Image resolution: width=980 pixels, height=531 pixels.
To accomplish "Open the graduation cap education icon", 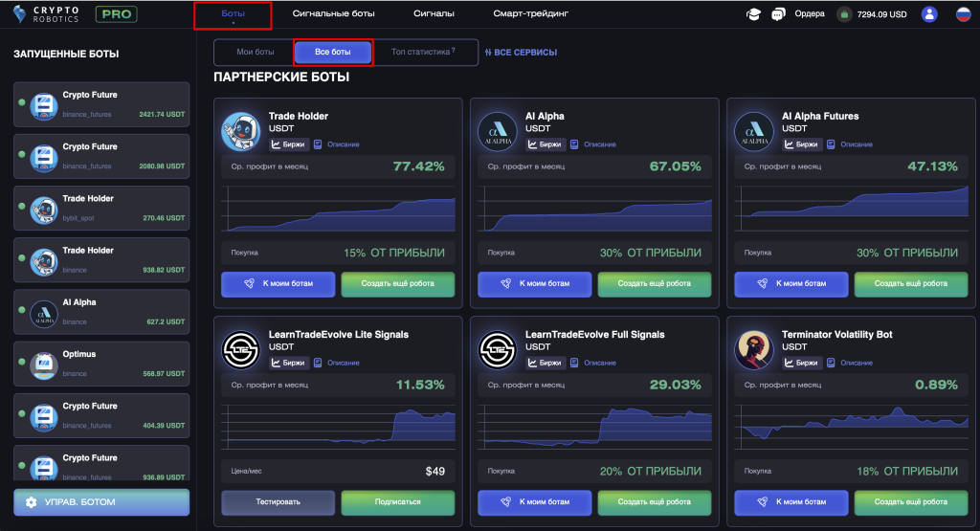I will (x=753, y=13).
